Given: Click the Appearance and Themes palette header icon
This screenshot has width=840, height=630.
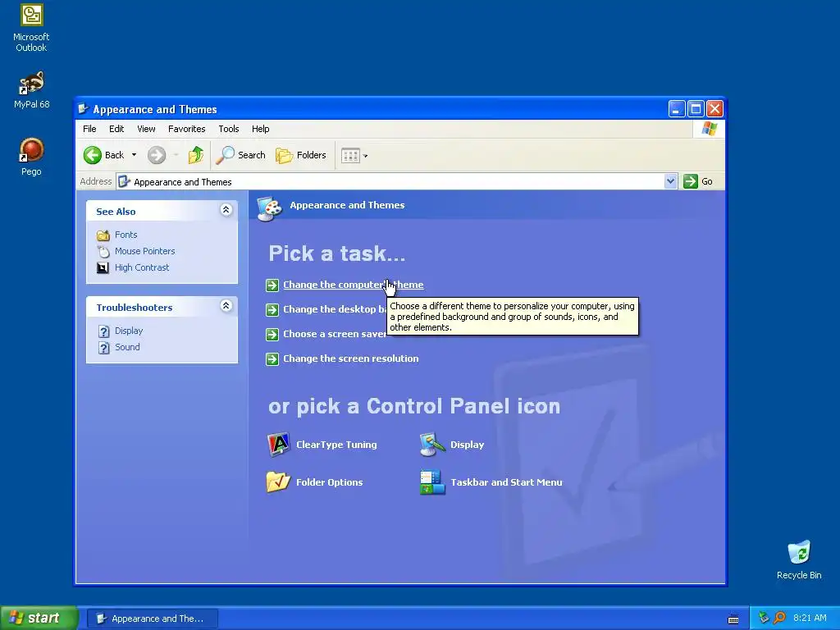Looking at the screenshot, I should point(269,208).
